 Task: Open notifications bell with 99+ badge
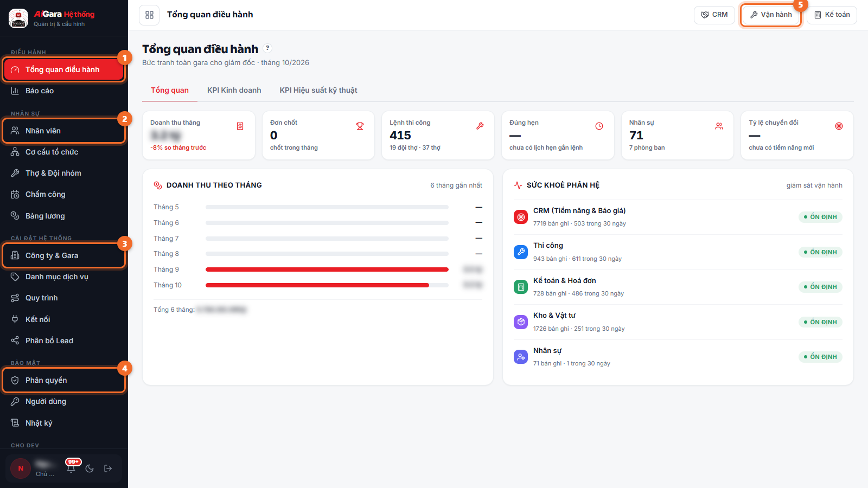[x=71, y=468]
